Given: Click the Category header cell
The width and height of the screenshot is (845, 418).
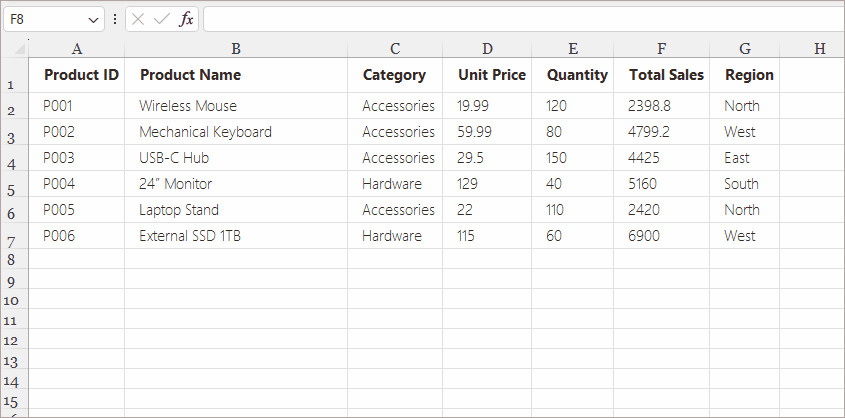Looking at the screenshot, I should (x=395, y=75).
